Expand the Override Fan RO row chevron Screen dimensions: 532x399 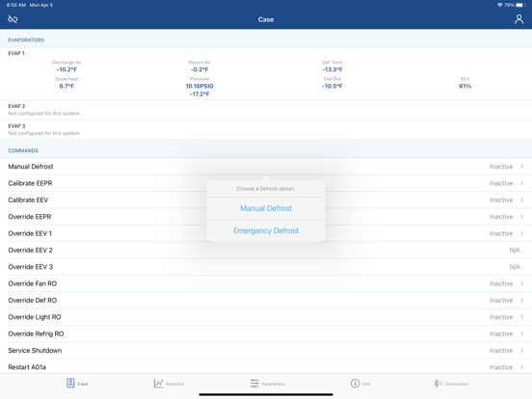point(521,283)
